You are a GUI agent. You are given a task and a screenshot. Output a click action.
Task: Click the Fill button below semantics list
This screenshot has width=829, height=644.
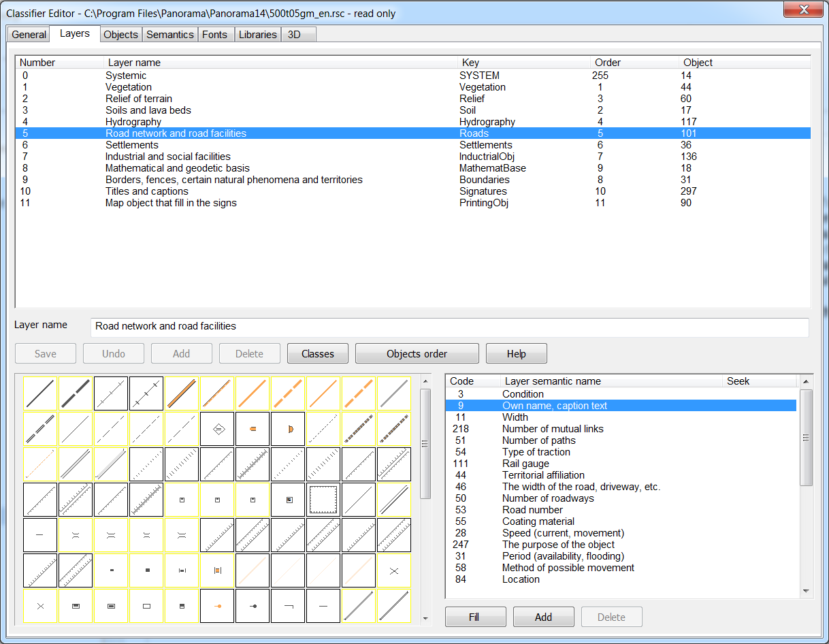pyautogui.click(x=475, y=617)
